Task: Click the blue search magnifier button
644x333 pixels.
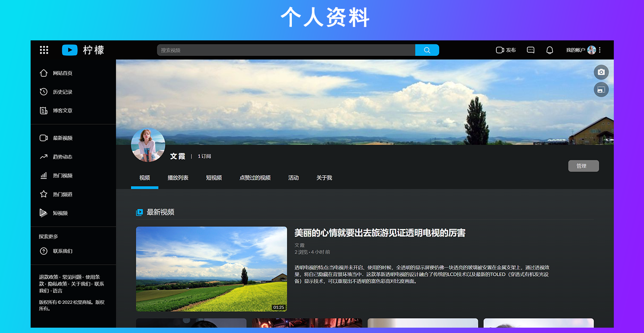Action: [427, 50]
